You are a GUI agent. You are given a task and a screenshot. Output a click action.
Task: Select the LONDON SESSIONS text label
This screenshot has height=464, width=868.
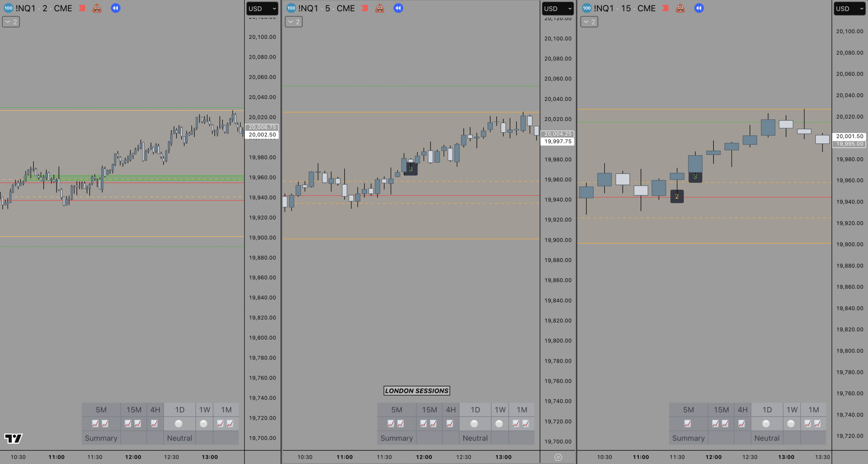(417, 391)
